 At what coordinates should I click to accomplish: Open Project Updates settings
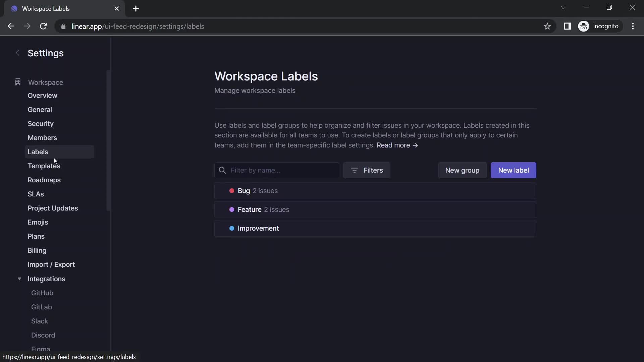tap(53, 208)
